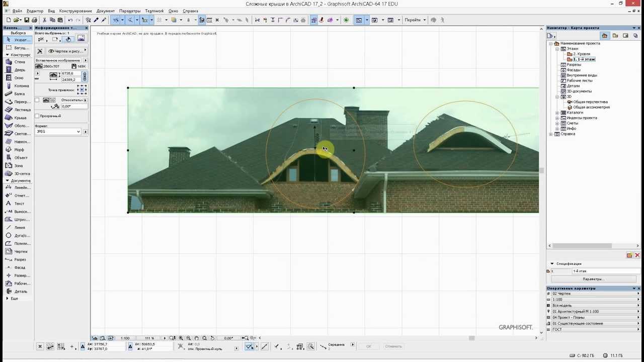Collapse the Этажи tree node
This screenshot has width=644, height=362.
click(x=557, y=49)
